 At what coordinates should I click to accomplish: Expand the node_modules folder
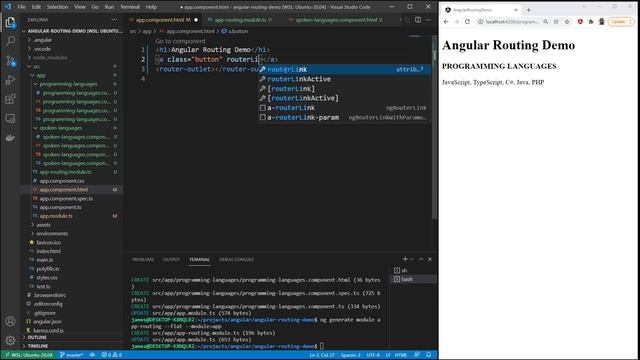(x=50, y=58)
